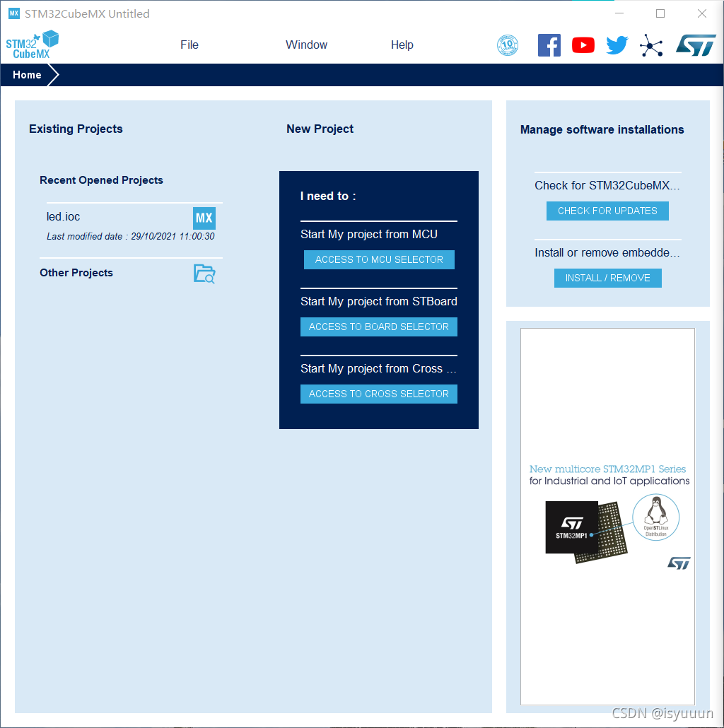Open the YouTube icon link
The height and width of the screenshot is (728, 724).
pyautogui.click(x=583, y=45)
